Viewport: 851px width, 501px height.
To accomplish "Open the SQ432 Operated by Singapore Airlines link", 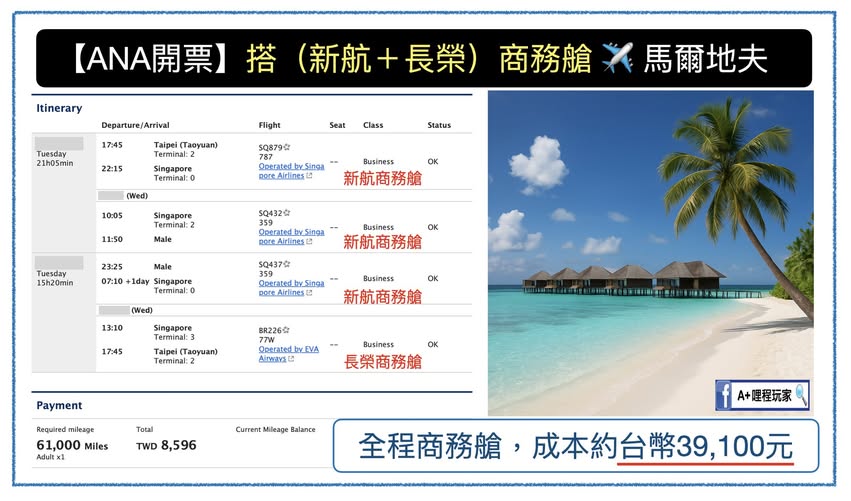I will [x=290, y=236].
